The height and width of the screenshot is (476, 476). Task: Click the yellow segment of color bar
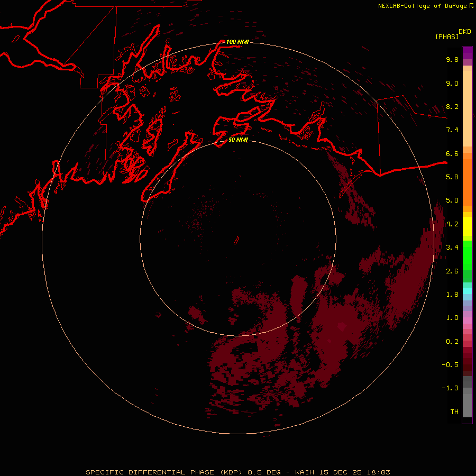[467, 226]
